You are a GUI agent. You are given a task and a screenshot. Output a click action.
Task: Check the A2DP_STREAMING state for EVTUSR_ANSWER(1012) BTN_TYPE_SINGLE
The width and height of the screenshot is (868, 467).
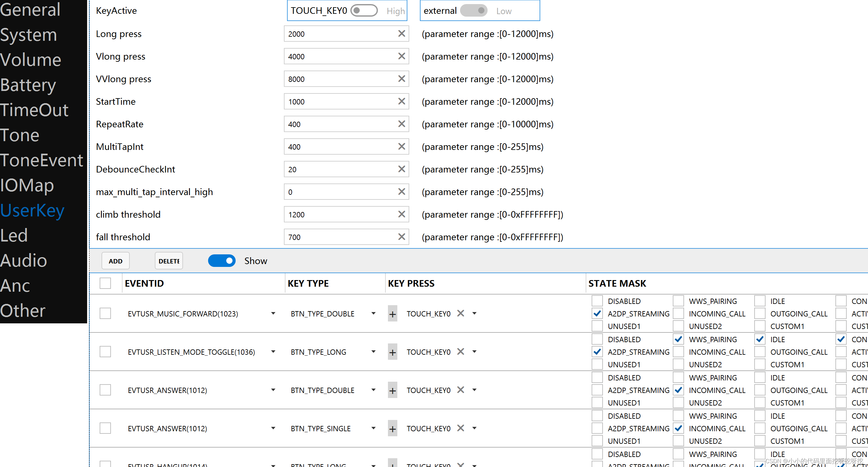598,428
